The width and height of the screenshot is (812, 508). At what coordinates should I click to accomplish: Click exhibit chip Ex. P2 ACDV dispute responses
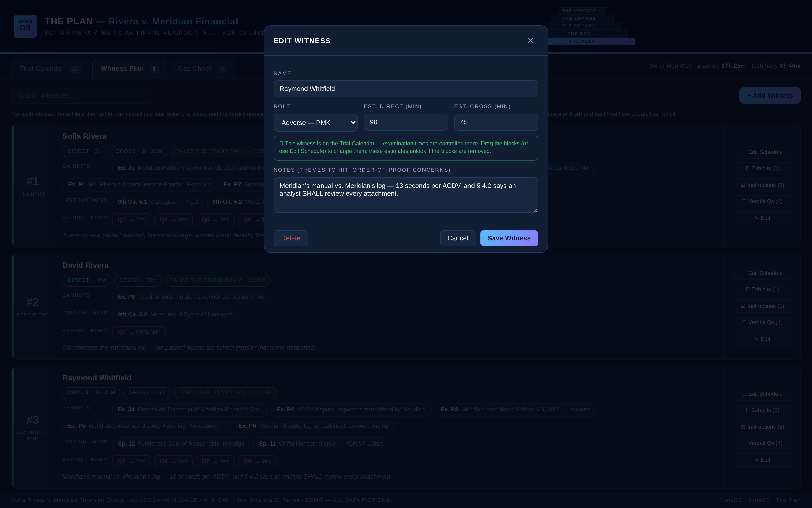pos(351,410)
